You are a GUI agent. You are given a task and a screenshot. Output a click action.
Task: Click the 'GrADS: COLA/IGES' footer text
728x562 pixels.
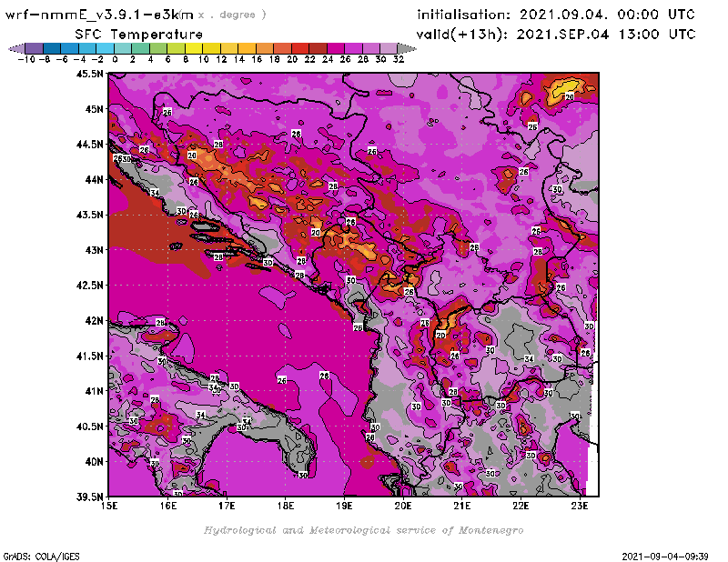[41, 556]
